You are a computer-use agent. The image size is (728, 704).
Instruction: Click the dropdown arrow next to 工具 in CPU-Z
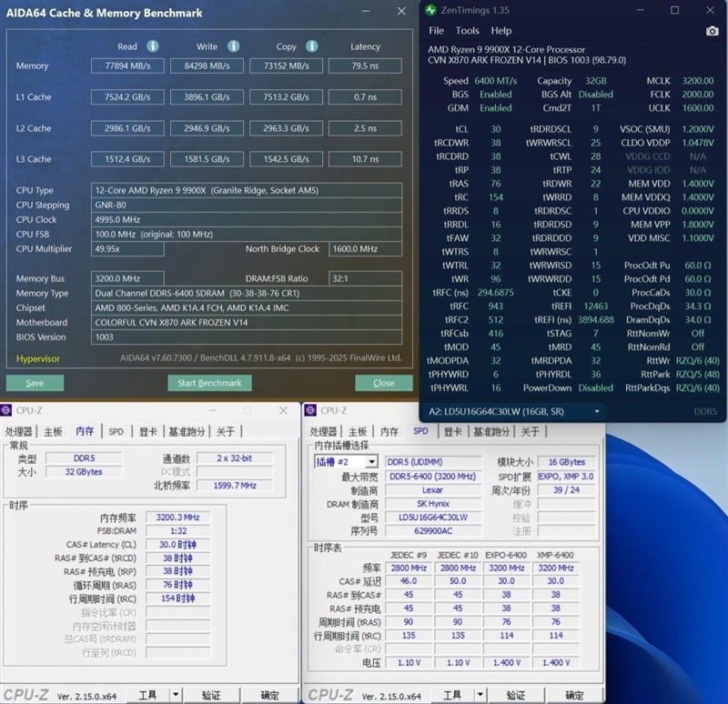(176, 694)
